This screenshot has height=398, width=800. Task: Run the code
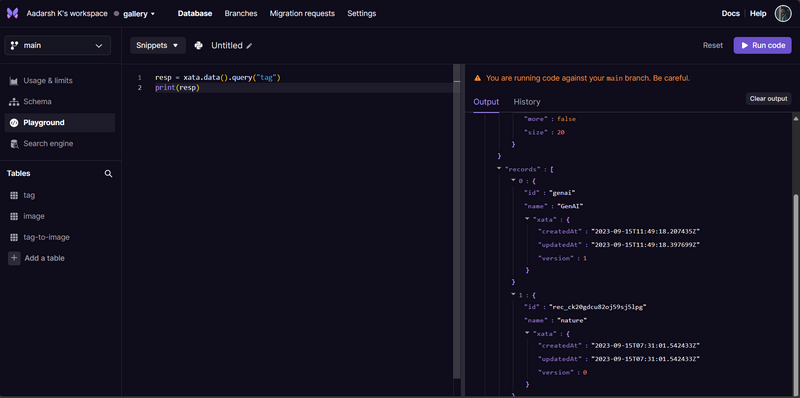pos(763,45)
